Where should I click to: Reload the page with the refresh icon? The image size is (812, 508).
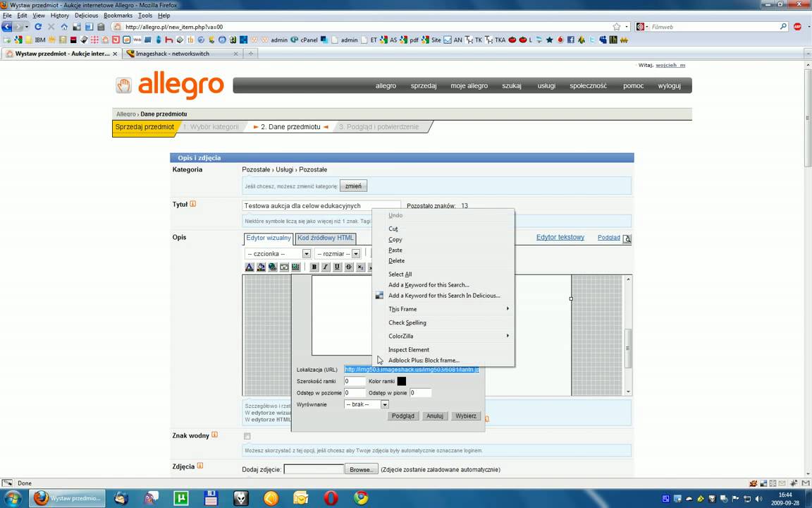click(38, 26)
